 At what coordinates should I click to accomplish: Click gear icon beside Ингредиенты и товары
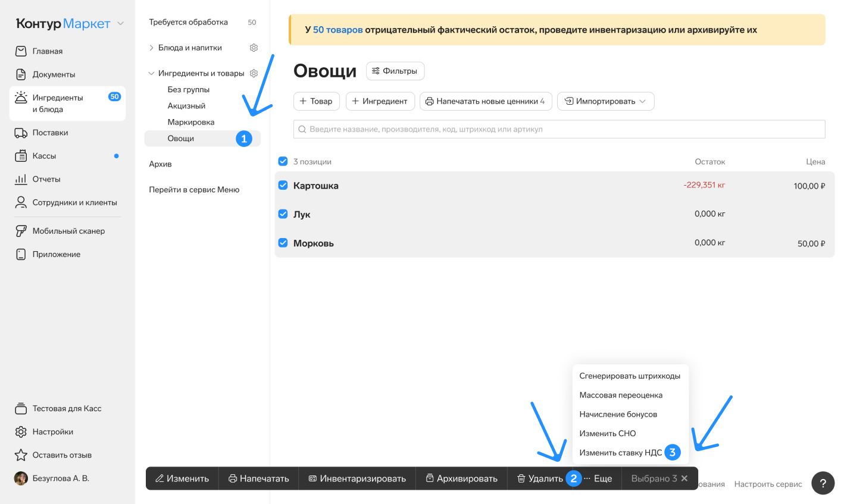254,73
